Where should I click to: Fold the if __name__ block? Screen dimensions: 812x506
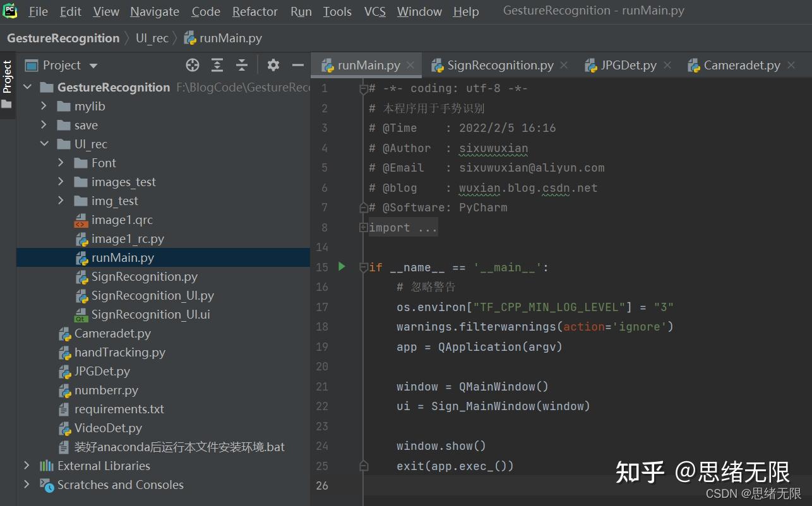pos(364,268)
